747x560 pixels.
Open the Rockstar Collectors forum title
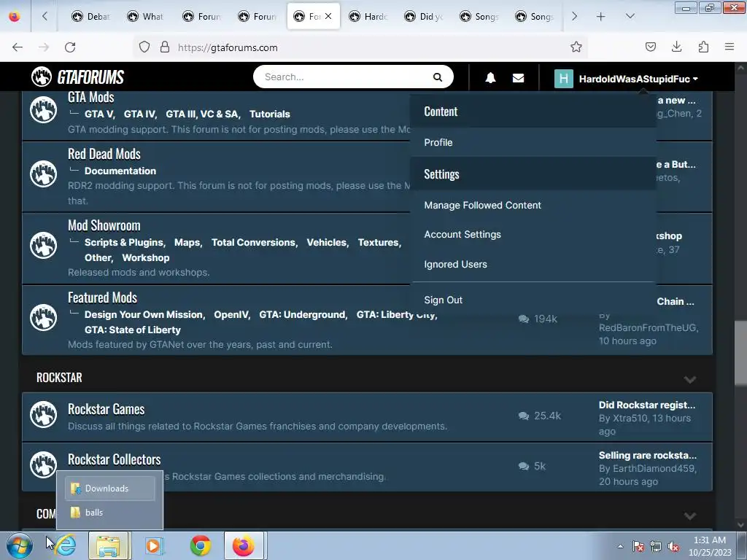coord(115,459)
